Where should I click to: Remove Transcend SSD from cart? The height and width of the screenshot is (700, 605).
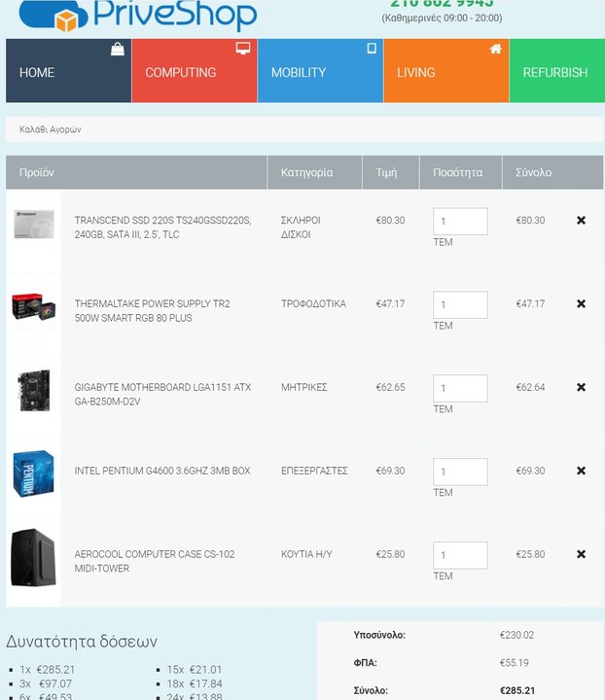[581, 220]
